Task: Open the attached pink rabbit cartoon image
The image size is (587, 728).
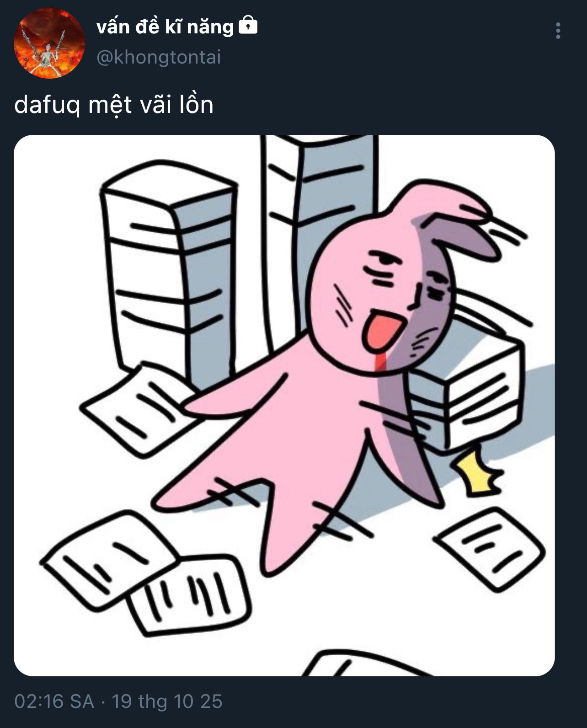Action: coord(284,405)
